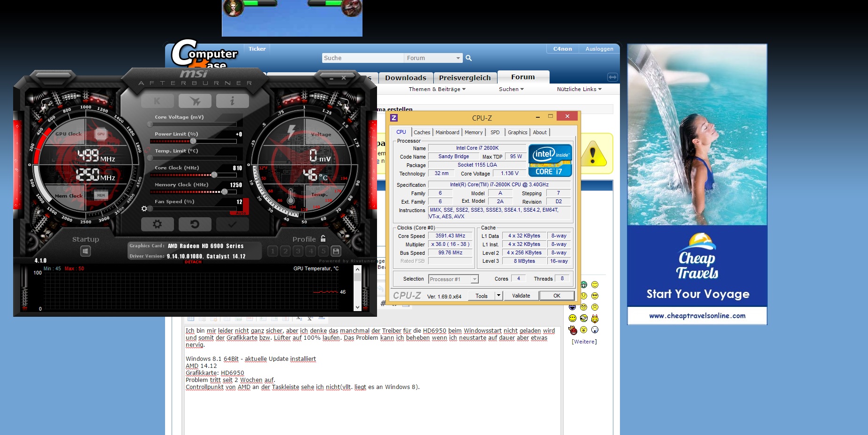Select Afterburner profile slot 2
This screenshot has height=435, width=868.
285,251
